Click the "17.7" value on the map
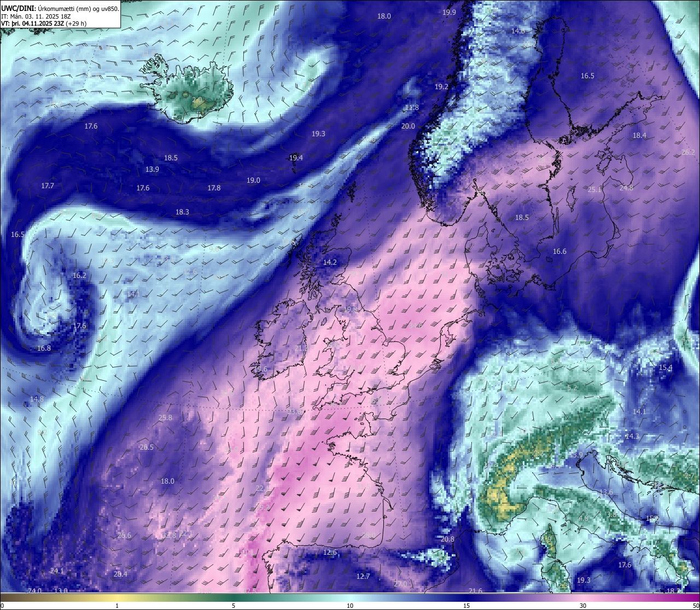The width and height of the screenshot is (700, 610). 48,185
